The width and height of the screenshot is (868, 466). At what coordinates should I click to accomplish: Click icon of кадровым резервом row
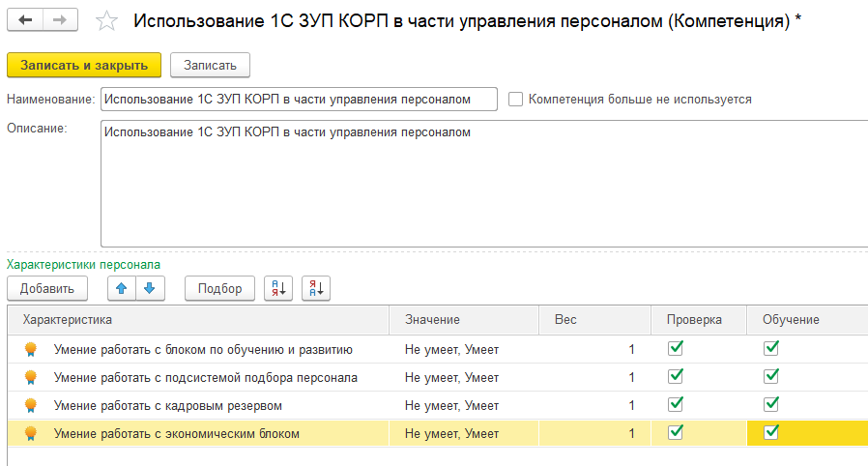(x=31, y=406)
